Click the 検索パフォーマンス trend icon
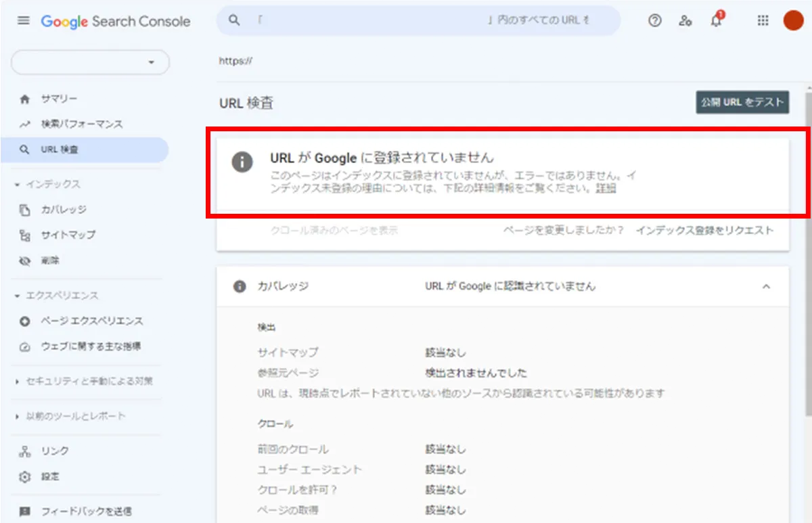812x523 pixels. (25, 124)
